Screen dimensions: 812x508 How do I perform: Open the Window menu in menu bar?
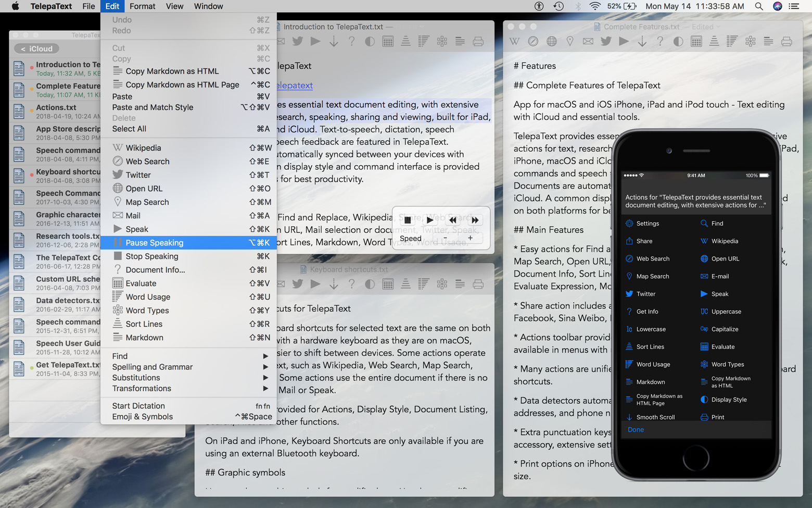[x=208, y=6]
